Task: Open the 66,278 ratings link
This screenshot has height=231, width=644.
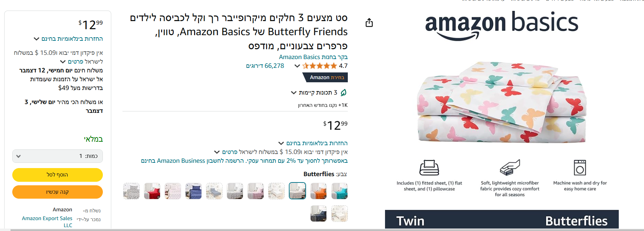Action: (x=265, y=66)
